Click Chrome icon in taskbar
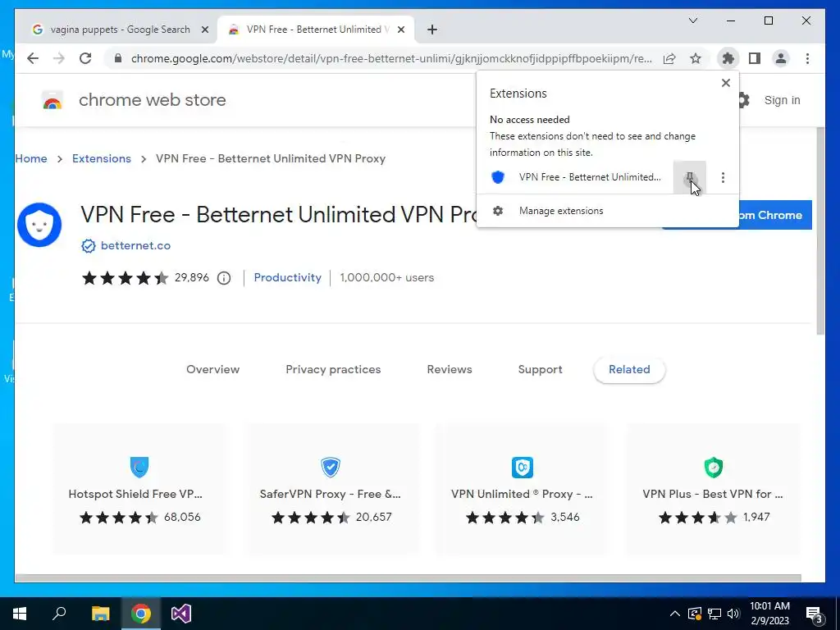 141,614
